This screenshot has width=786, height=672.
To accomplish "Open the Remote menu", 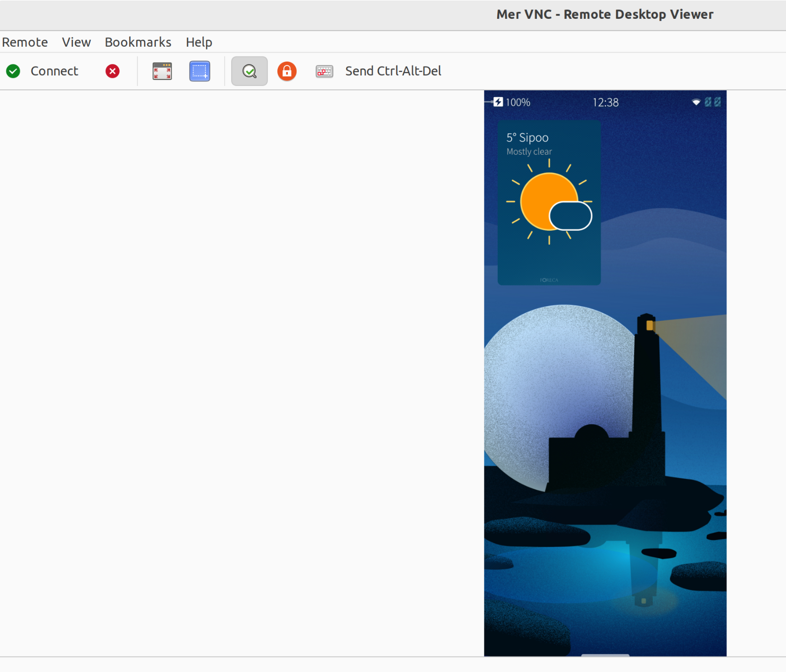I will coord(25,42).
